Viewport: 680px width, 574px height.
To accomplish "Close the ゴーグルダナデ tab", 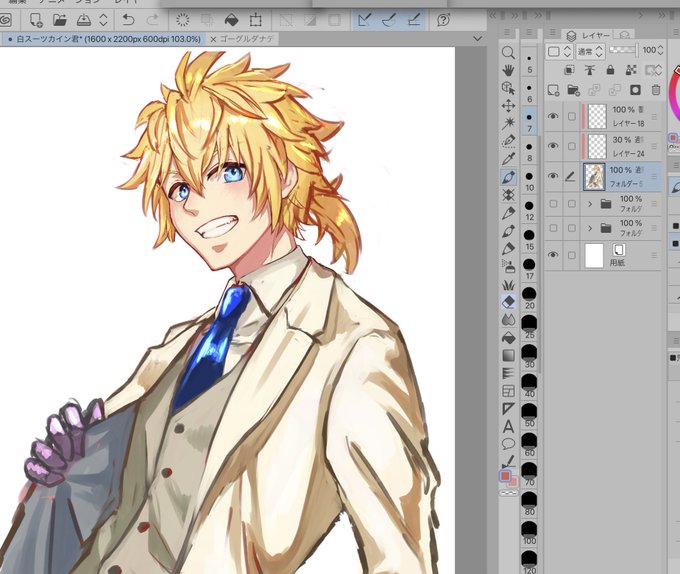I will coord(213,39).
